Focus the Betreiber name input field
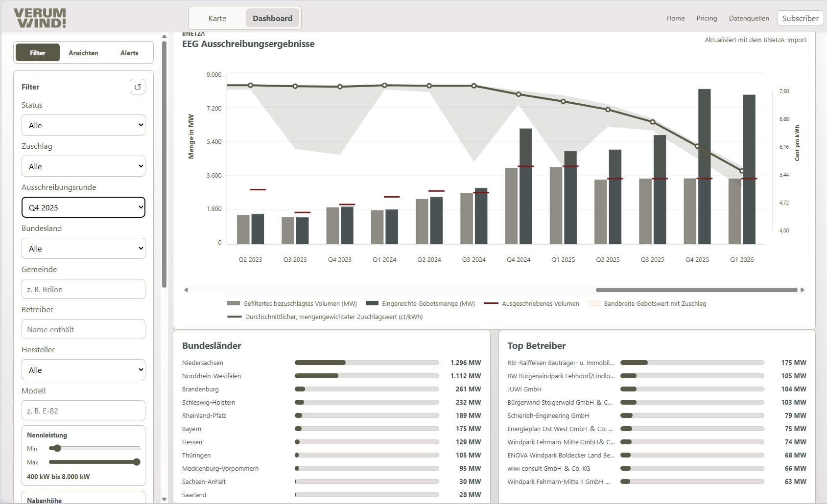 pos(83,329)
